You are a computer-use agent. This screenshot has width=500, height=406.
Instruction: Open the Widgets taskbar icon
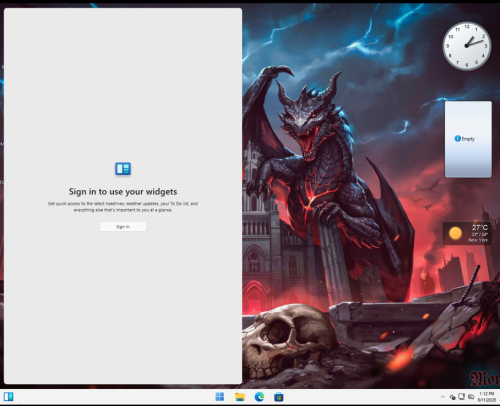(x=9, y=397)
